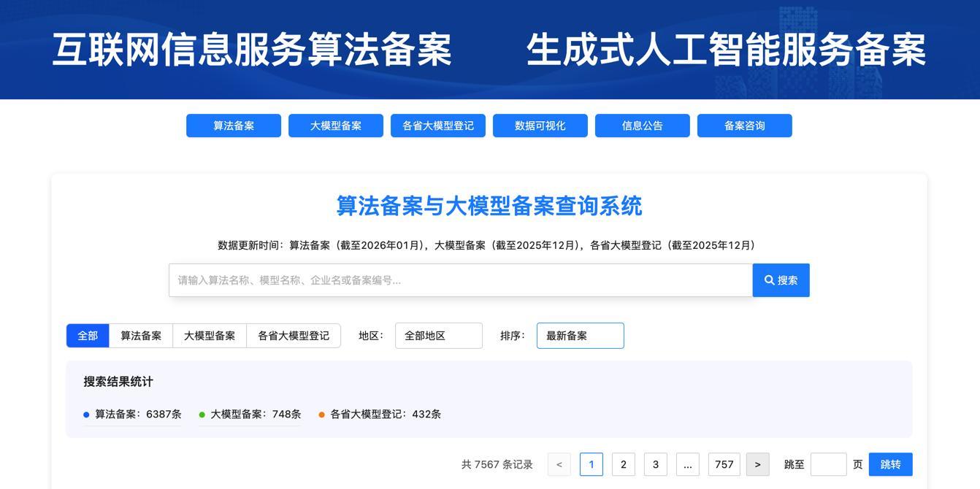The image size is (980, 489).
Task: Open the 大模型备案 navigation button
Action: click(336, 126)
